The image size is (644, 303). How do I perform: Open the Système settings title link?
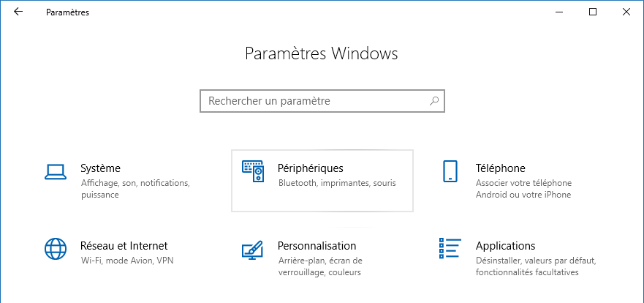point(100,168)
